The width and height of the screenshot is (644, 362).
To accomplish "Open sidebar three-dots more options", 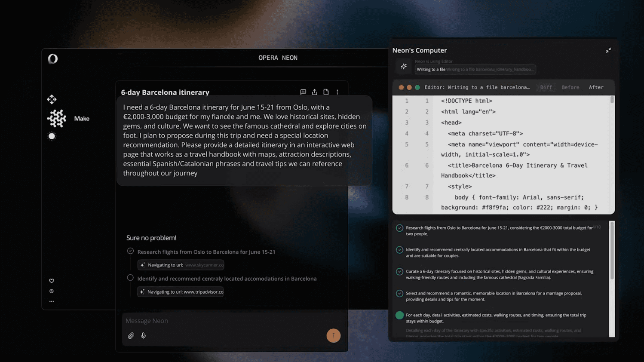I will tap(52, 301).
